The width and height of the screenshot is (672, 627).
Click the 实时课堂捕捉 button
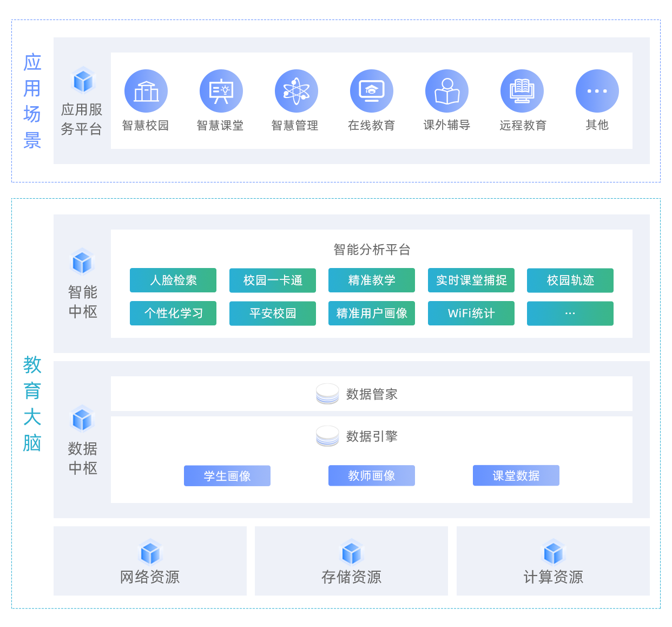pyautogui.click(x=471, y=280)
